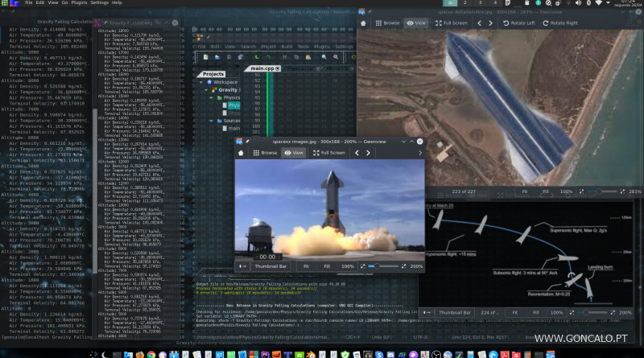644x358 pixels.
Task: Click Browse in the deltadaindice Gwenview window
Action: pyautogui.click(x=387, y=23)
